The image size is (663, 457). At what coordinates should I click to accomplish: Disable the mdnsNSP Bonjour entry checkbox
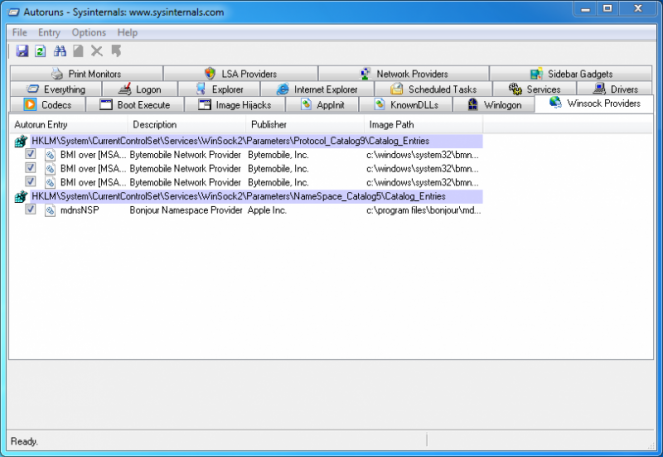31,210
